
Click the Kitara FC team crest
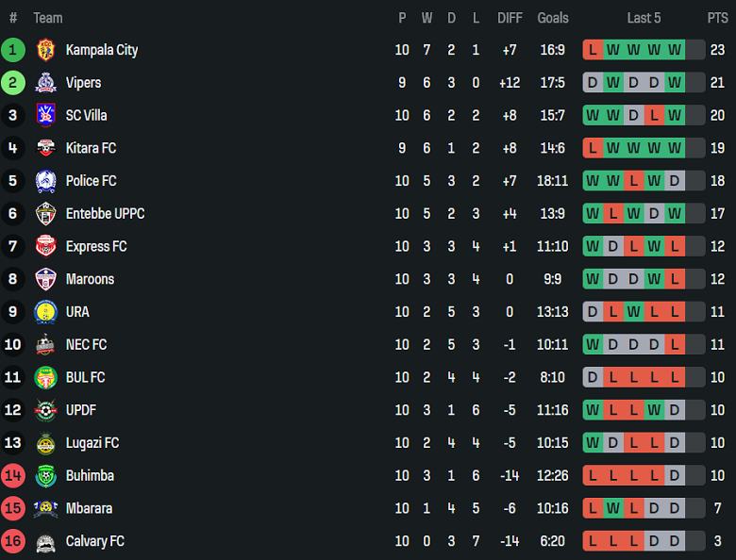pyautogui.click(x=44, y=148)
